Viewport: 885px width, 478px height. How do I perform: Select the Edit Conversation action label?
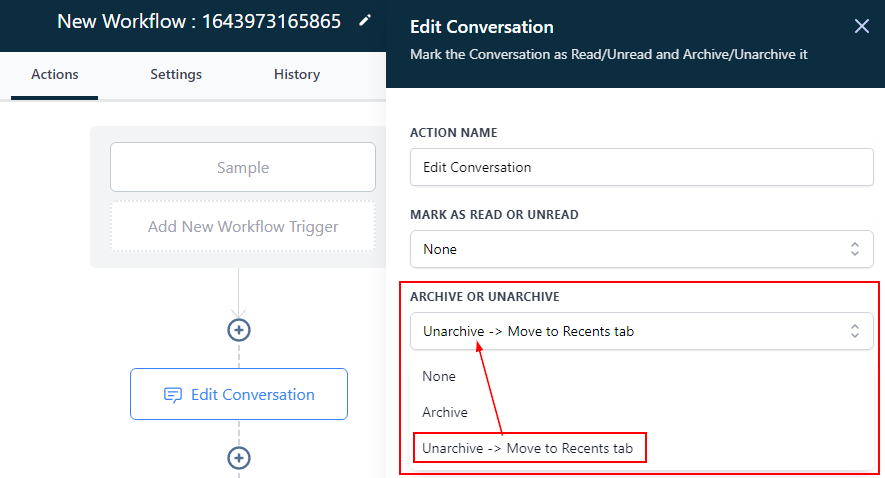point(253,395)
